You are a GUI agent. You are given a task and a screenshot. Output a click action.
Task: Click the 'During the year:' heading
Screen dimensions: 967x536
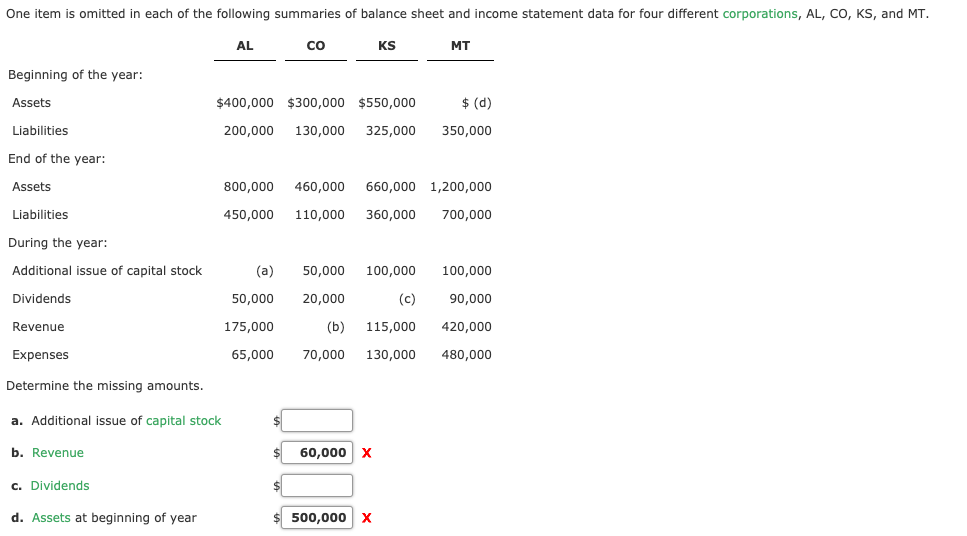click(x=57, y=242)
